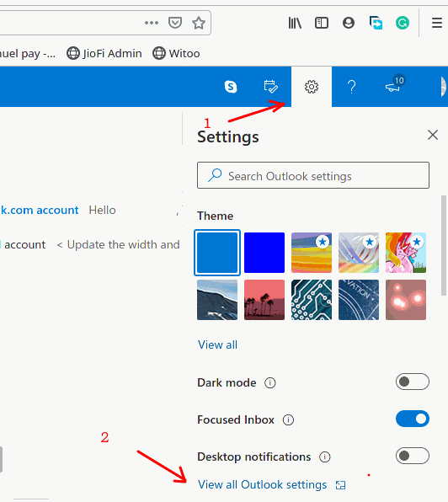Viewport: 448px width, 502px height.
Task: Click the info icon next to Dark mode
Action: click(x=270, y=383)
